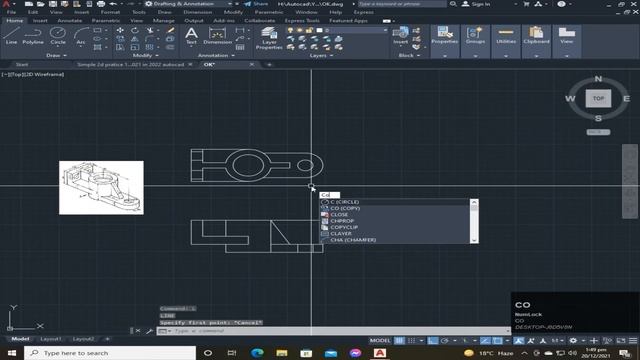This screenshot has height=360, width=640.
Task: Select the Line drawing tool
Action: click(11, 35)
